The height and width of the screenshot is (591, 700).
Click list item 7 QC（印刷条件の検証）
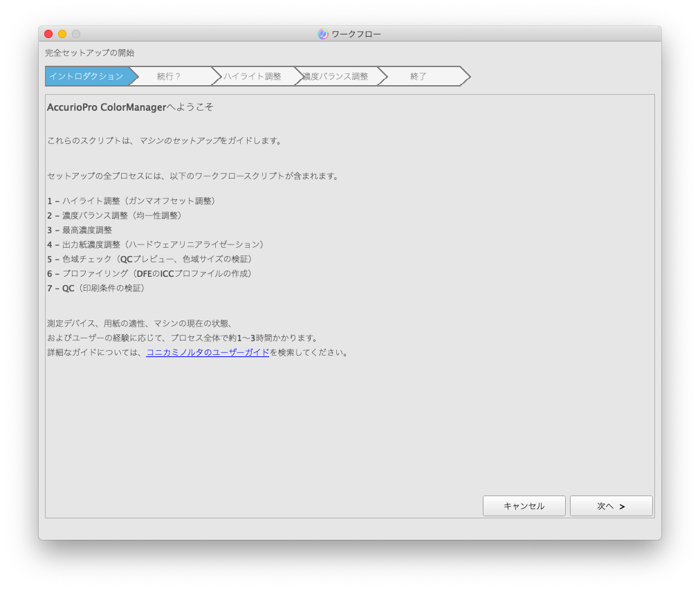coord(96,288)
